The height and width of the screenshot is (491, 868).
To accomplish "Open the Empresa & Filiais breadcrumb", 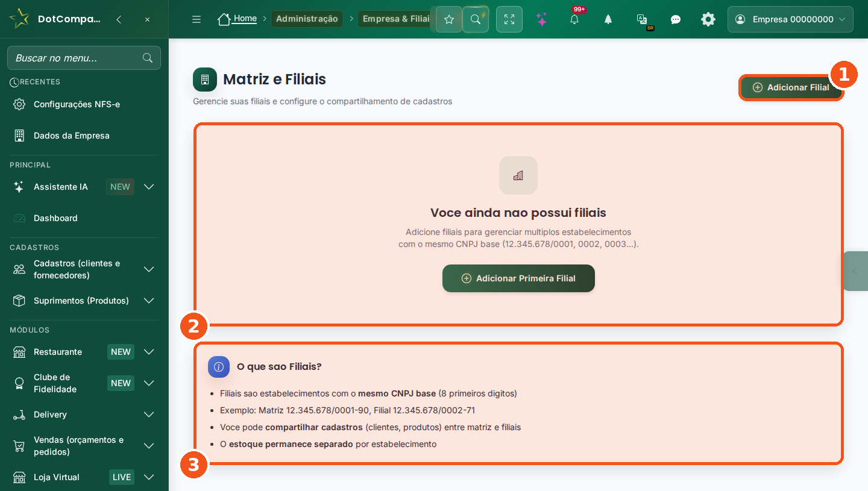I will [x=395, y=19].
